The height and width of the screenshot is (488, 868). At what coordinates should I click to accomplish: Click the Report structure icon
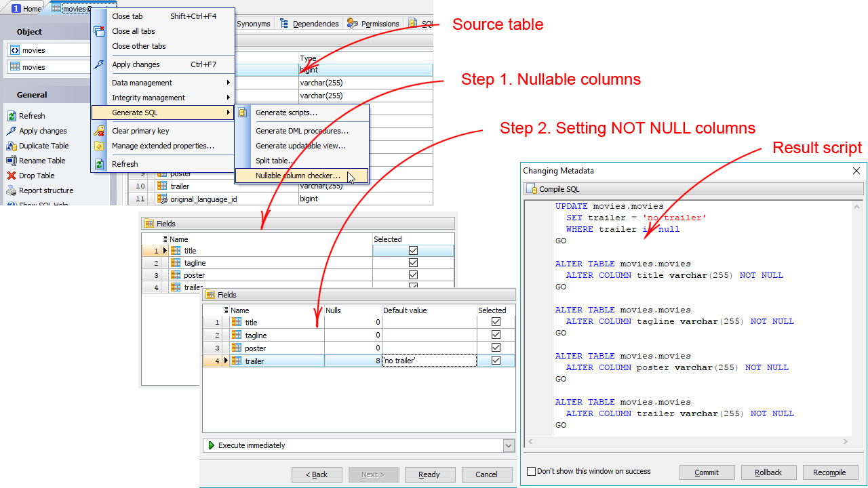click(x=12, y=190)
